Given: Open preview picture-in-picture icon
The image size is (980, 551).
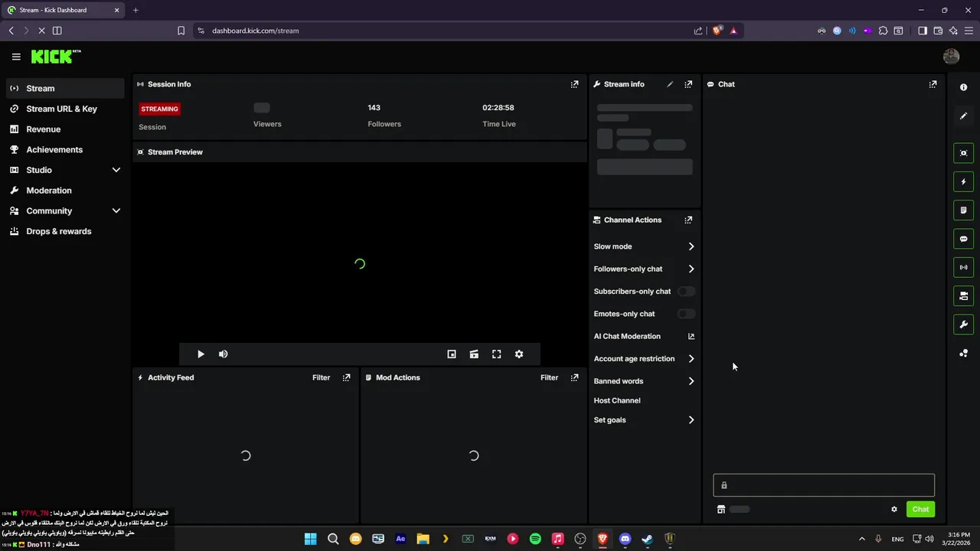Looking at the screenshot, I should 452,354.
